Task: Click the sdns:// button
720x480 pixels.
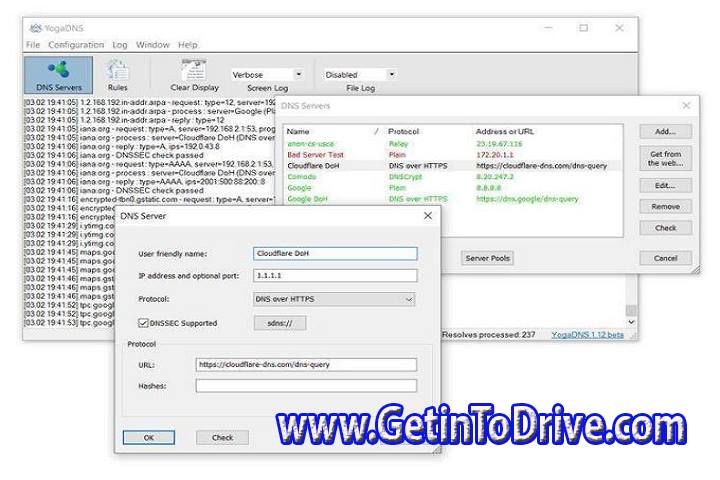Action: point(280,323)
